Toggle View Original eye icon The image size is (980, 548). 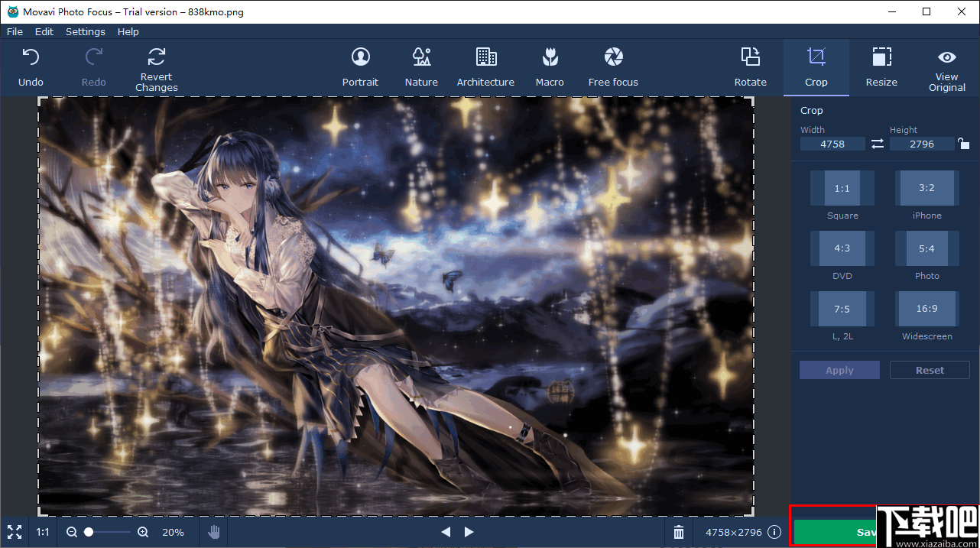pos(947,57)
